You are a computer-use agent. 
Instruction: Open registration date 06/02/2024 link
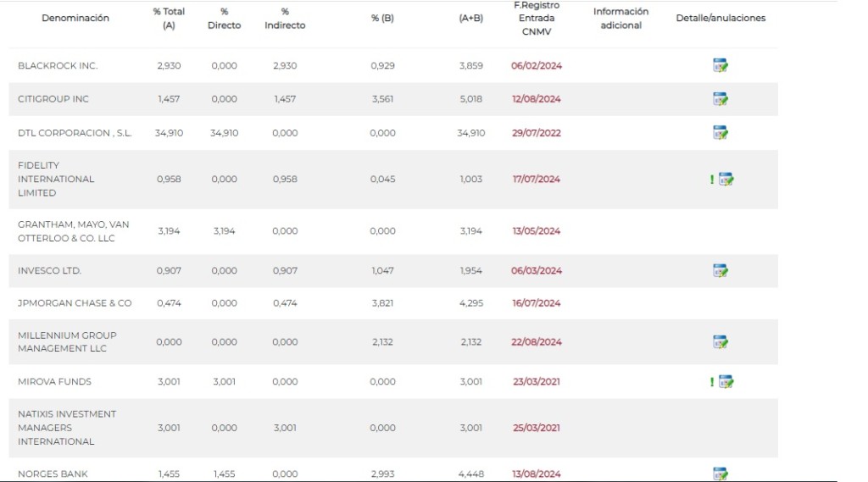tap(537, 65)
